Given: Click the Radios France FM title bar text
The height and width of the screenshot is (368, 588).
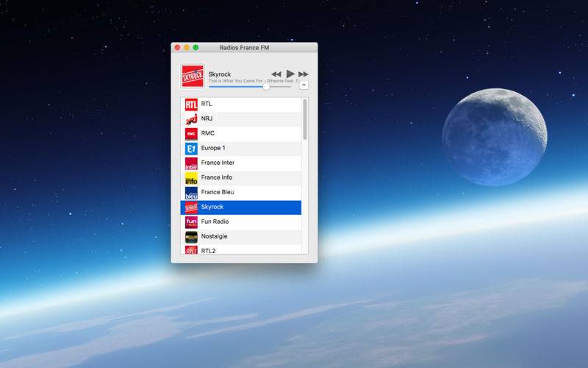Looking at the screenshot, I should (x=244, y=48).
